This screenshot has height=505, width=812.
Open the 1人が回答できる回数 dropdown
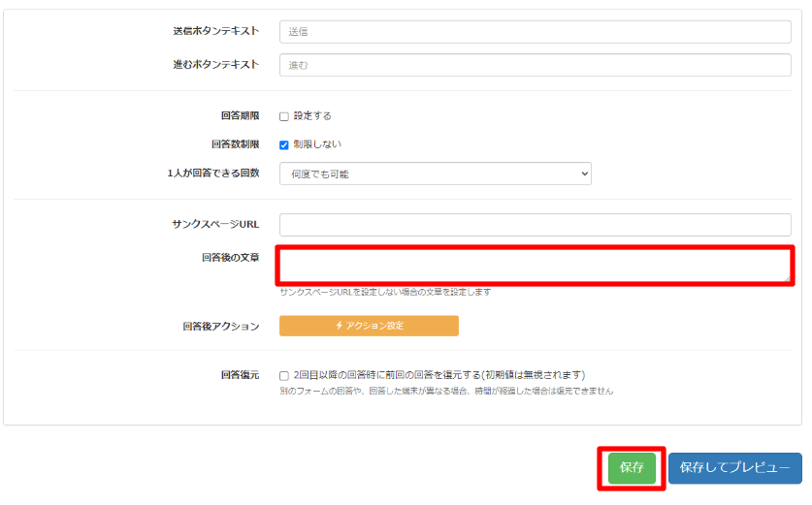[435, 174]
